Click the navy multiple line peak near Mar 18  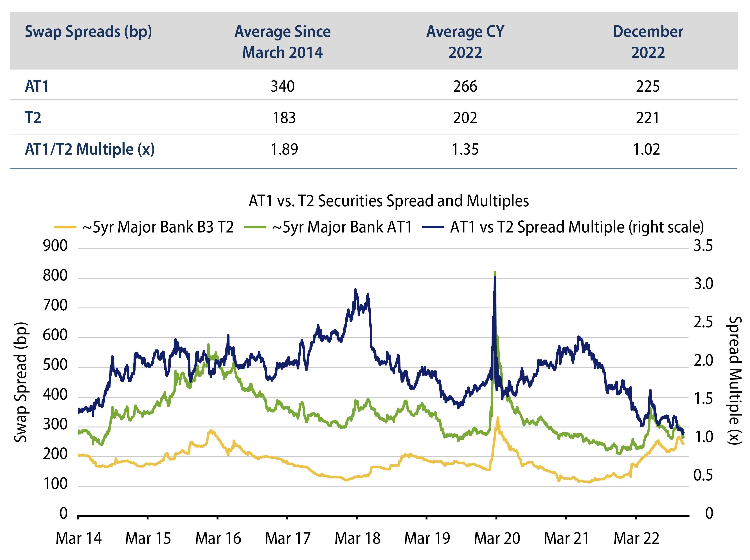click(355, 290)
